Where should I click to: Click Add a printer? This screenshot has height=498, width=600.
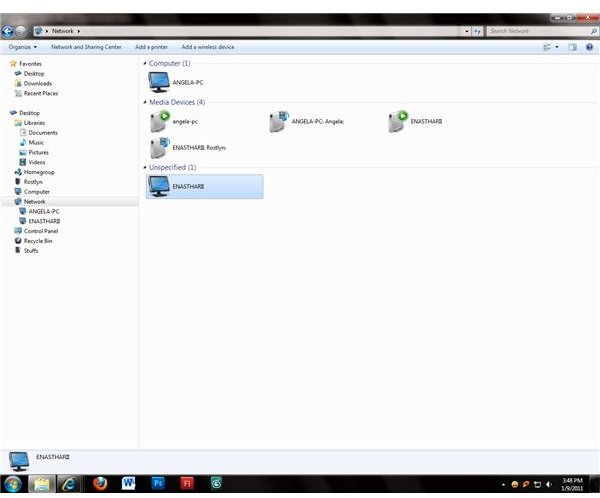tap(151, 47)
